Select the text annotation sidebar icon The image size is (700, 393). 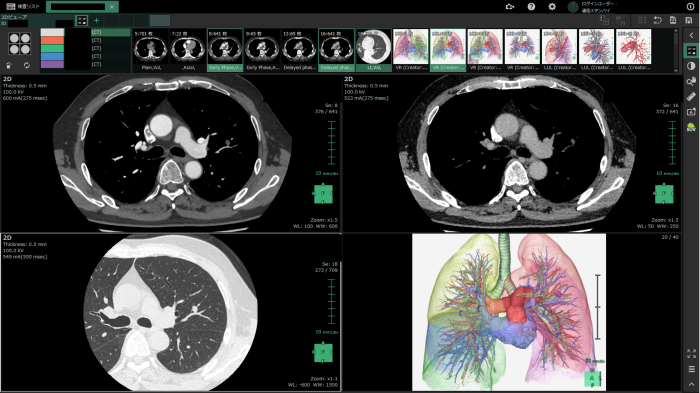click(692, 112)
